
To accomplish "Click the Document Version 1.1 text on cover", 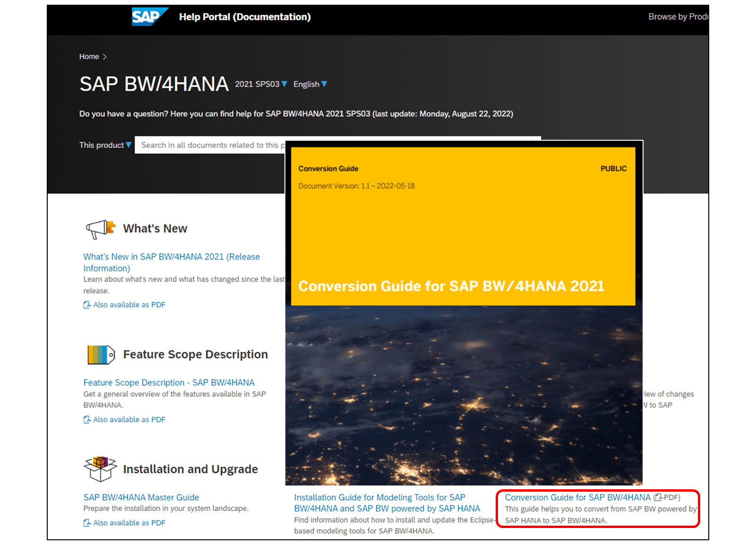I will [356, 186].
